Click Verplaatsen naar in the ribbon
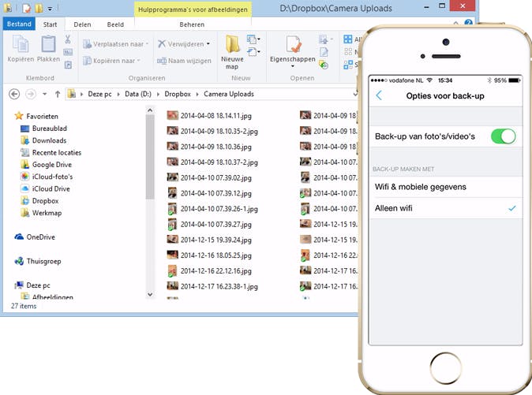532x395 pixels. (x=115, y=44)
